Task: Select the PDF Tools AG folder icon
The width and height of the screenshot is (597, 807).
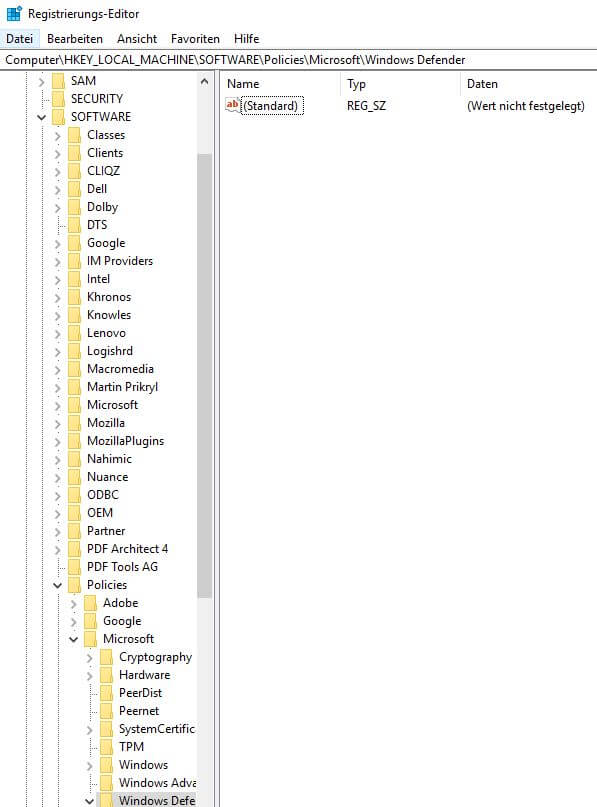Action: click(75, 567)
